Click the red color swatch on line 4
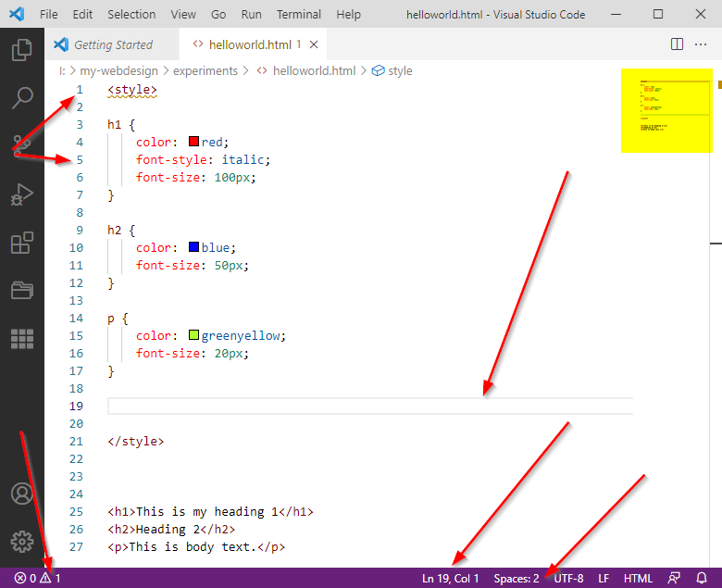This screenshot has height=588, width=722. tap(193, 142)
